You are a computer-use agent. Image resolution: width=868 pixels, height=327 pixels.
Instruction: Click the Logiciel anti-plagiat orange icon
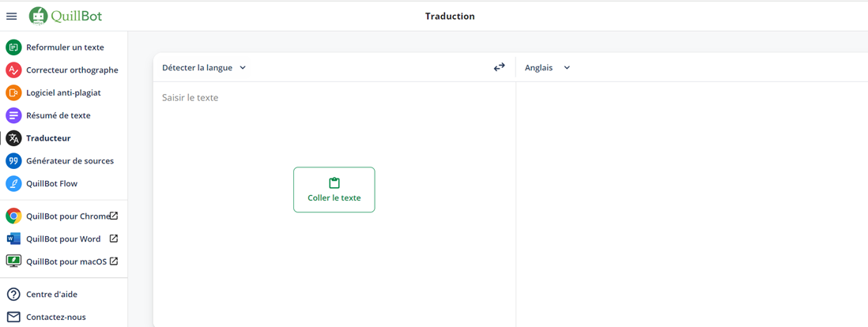pos(13,93)
